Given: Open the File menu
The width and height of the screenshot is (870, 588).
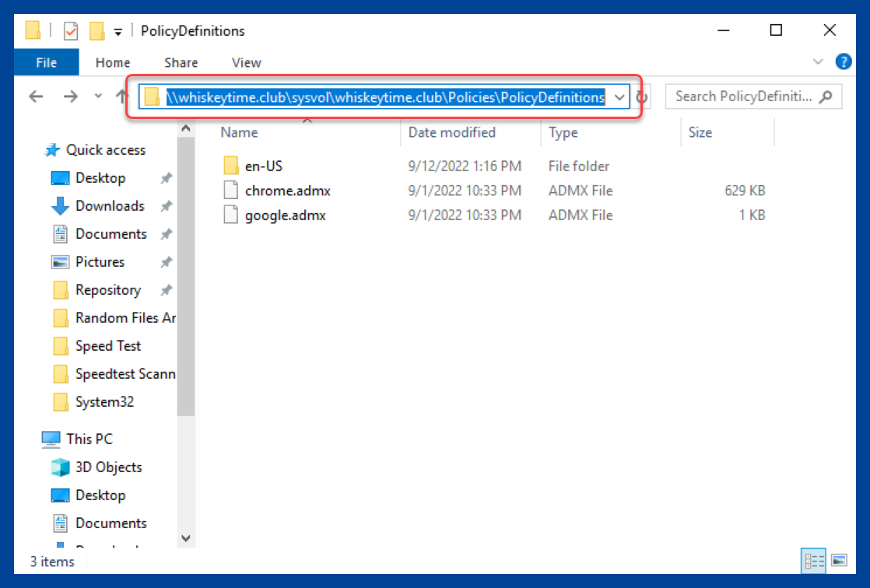Looking at the screenshot, I should coord(46,63).
